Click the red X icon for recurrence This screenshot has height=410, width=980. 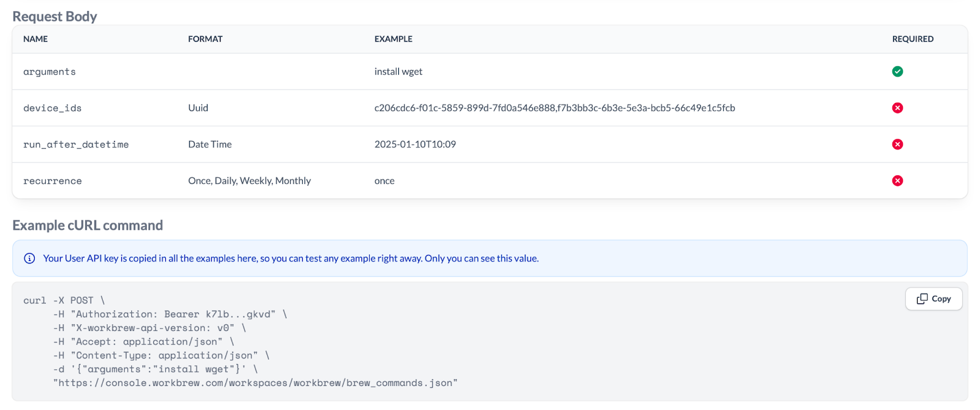point(897,181)
